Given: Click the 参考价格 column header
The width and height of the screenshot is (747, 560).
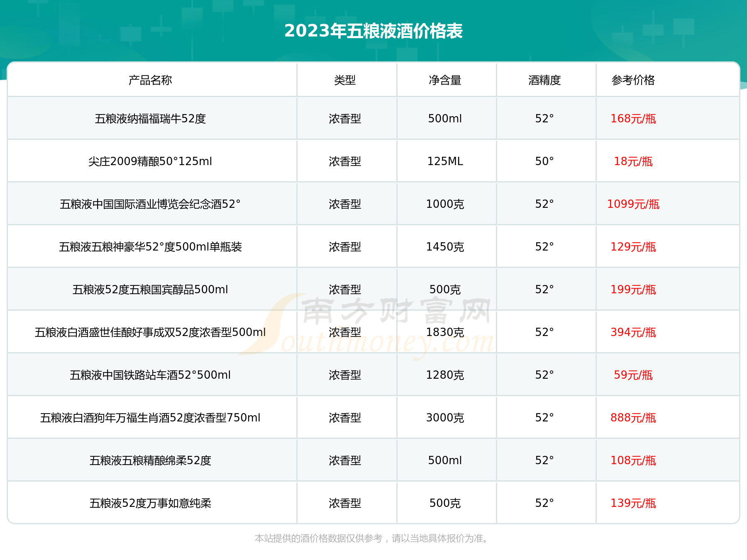Looking at the screenshot, I should tap(633, 80).
